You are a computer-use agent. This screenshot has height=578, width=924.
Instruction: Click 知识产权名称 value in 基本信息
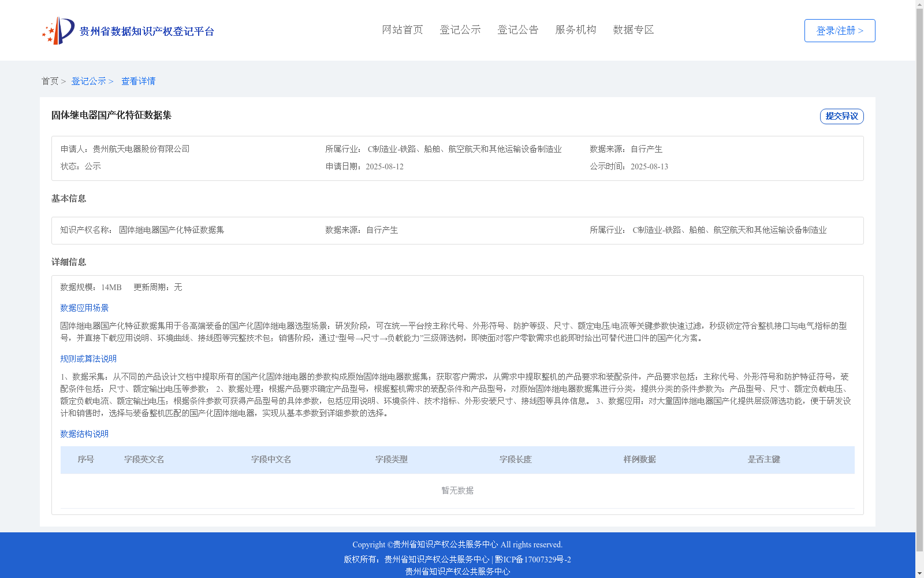pyautogui.click(x=172, y=230)
